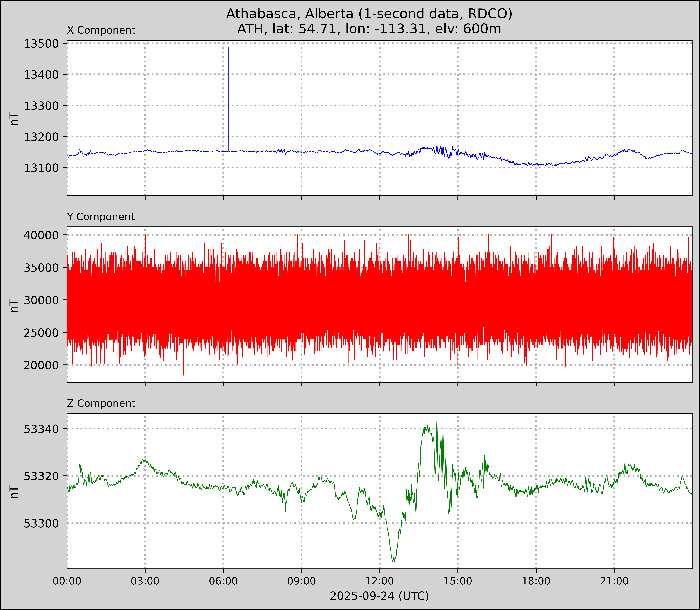Click the Z Component panel label
700x610 pixels.
click(101, 403)
